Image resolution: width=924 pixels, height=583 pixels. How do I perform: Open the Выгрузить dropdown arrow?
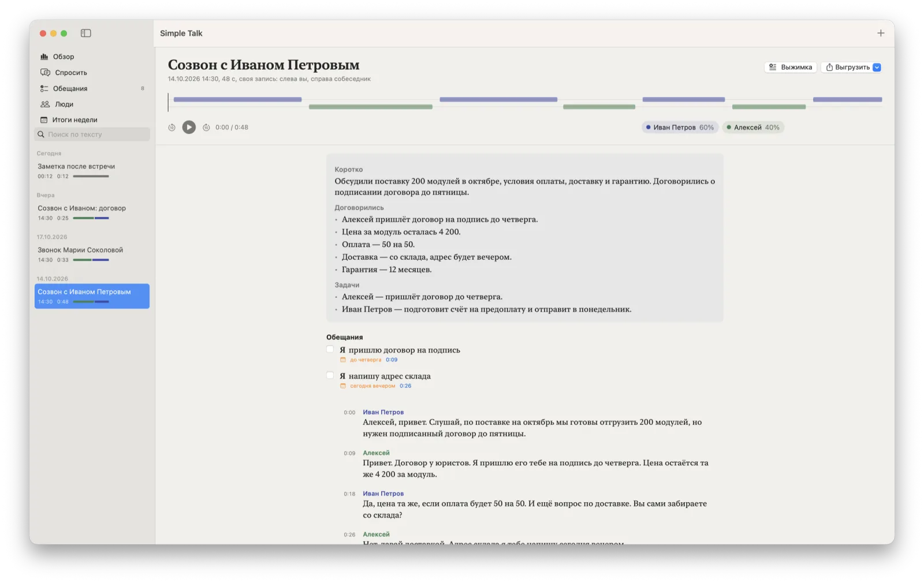(877, 67)
